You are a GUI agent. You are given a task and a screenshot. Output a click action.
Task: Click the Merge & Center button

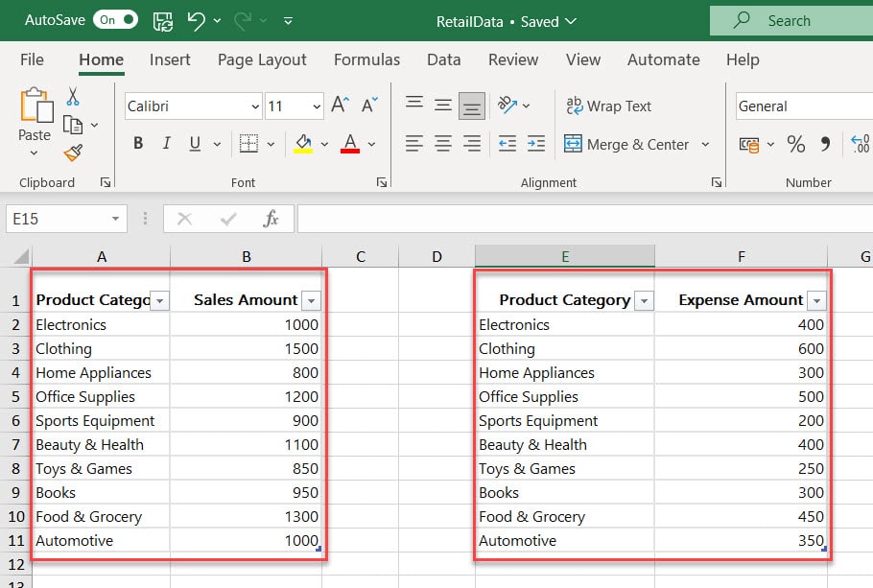click(626, 144)
